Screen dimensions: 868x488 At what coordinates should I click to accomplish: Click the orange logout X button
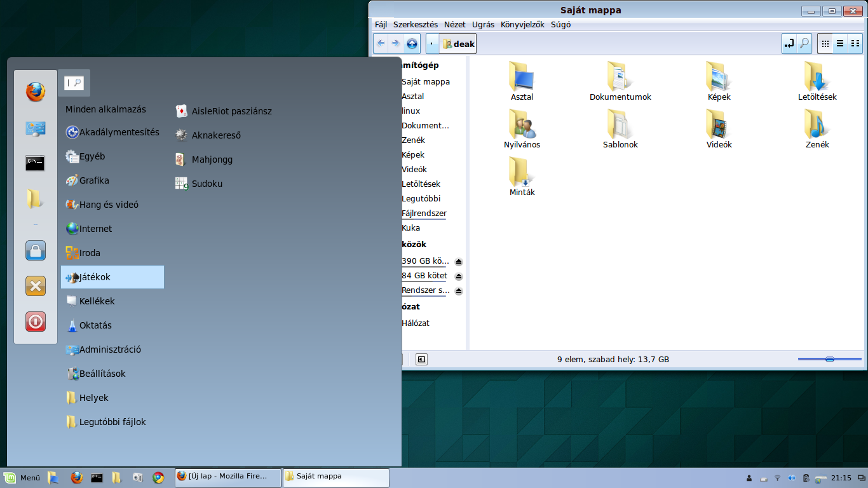tap(36, 286)
